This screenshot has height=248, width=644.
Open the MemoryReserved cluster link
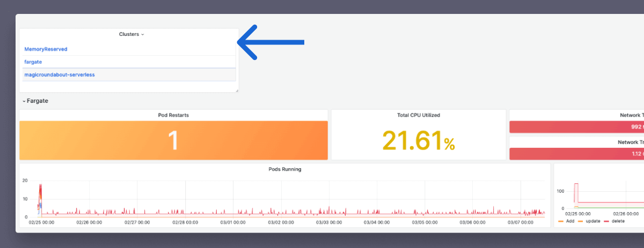click(x=46, y=49)
